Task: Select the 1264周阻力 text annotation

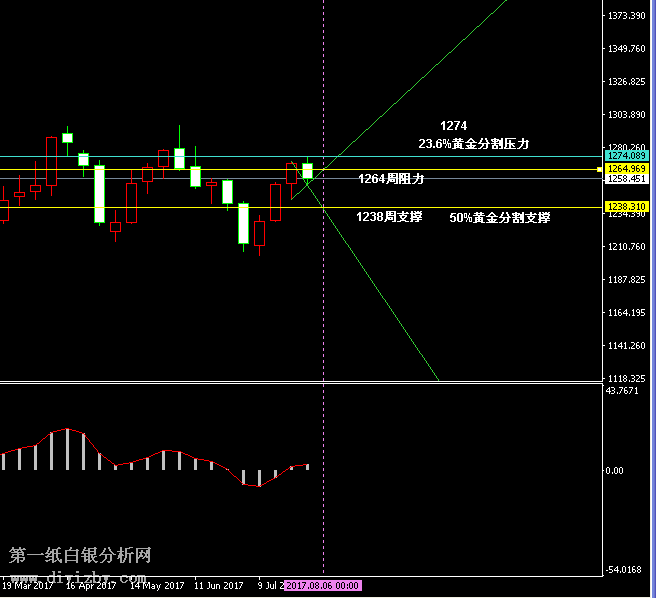Action: (391, 179)
